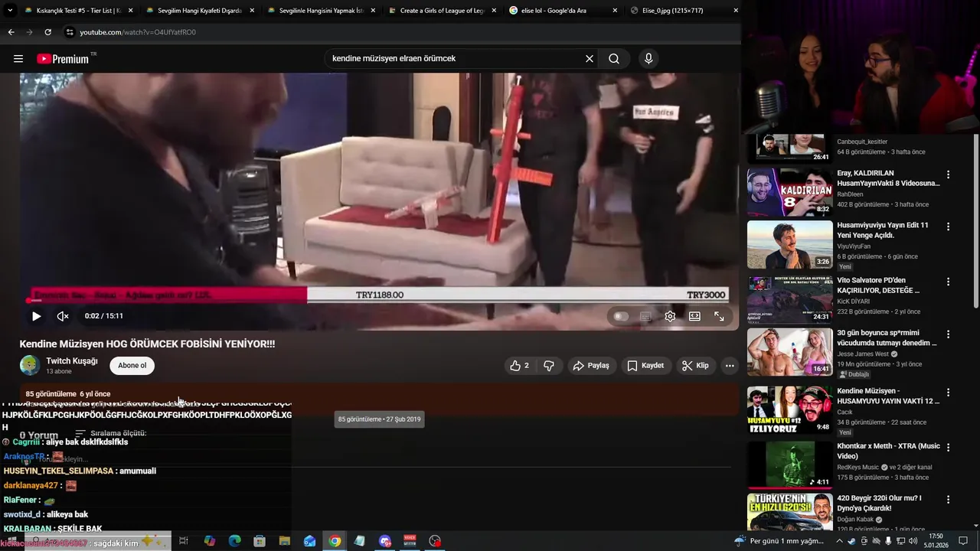Switch to Sevgilim Hangi Kıyafeti tab

point(199,11)
